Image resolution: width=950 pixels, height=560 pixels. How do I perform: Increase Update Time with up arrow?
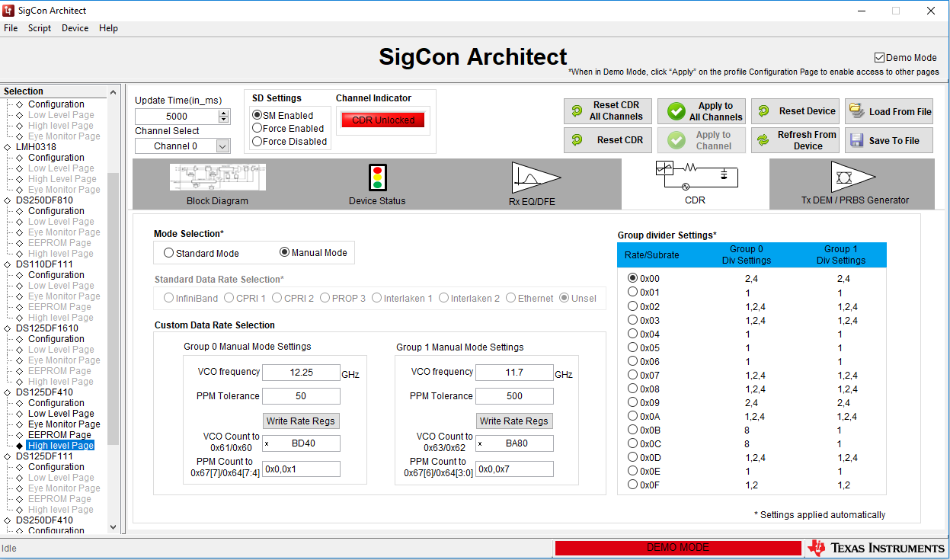(223, 113)
